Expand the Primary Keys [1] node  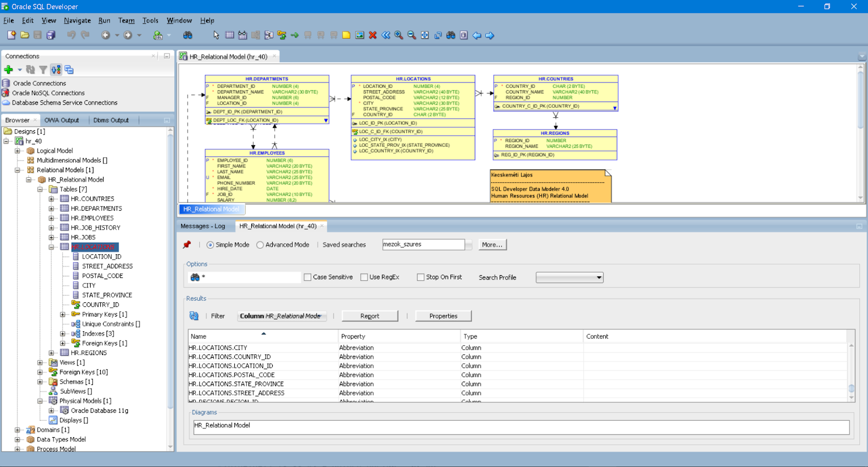[62, 314]
